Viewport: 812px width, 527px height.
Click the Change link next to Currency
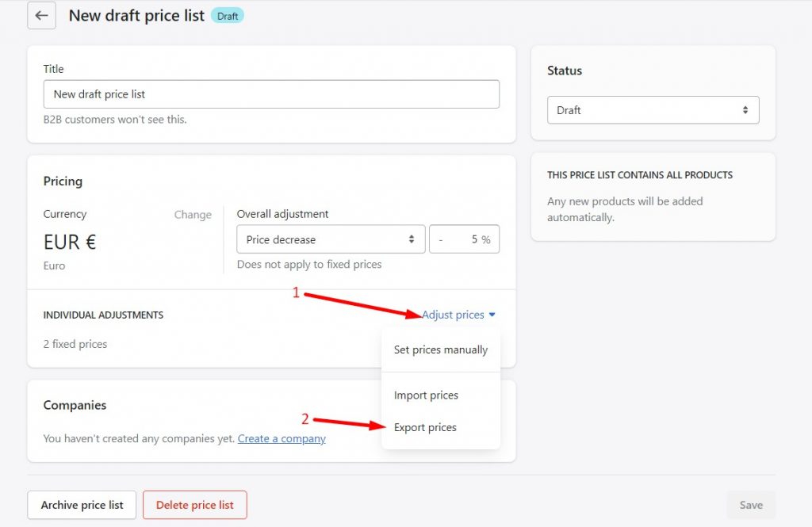click(193, 214)
